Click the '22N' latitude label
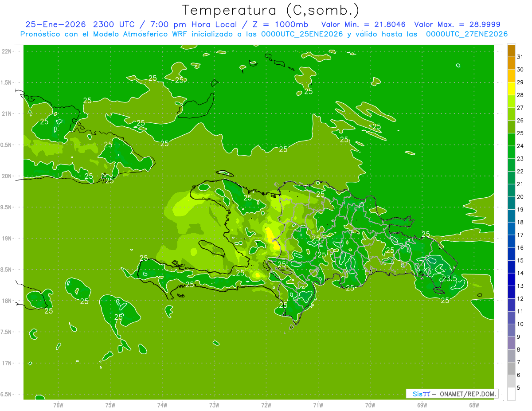The image size is (532, 411). pyautogui.click(x=7, y=51)
